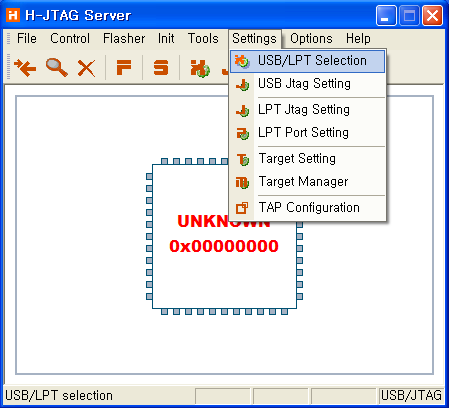Open the Options menu
This screenshot has width=449, height=408.
pyautogui.click(x=311, y=38)
